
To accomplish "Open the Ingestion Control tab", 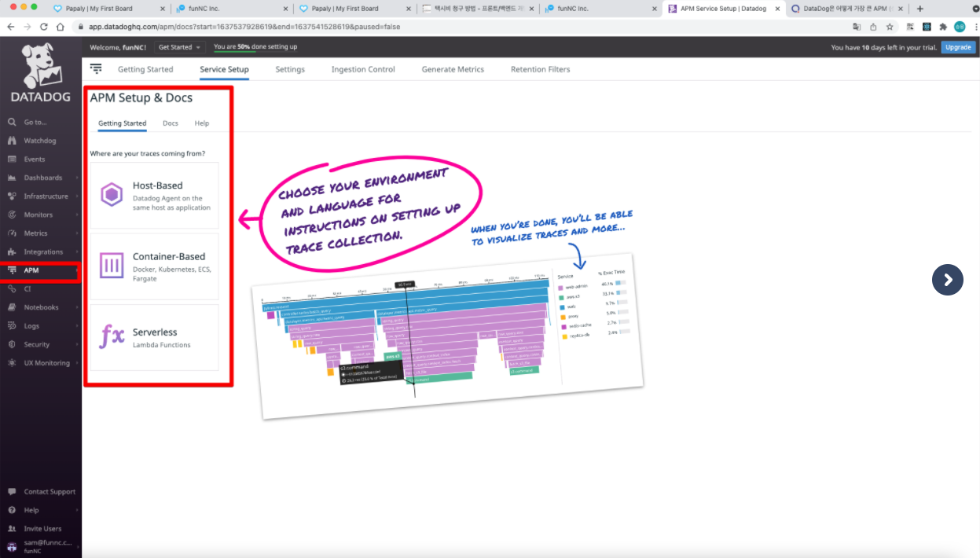I will click(363, 69).
